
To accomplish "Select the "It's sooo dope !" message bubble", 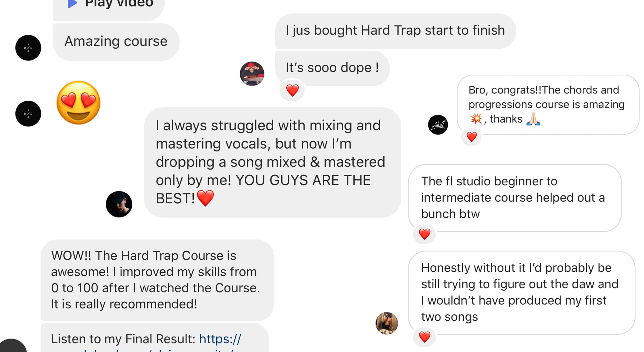I will click(x=332, y=68).
